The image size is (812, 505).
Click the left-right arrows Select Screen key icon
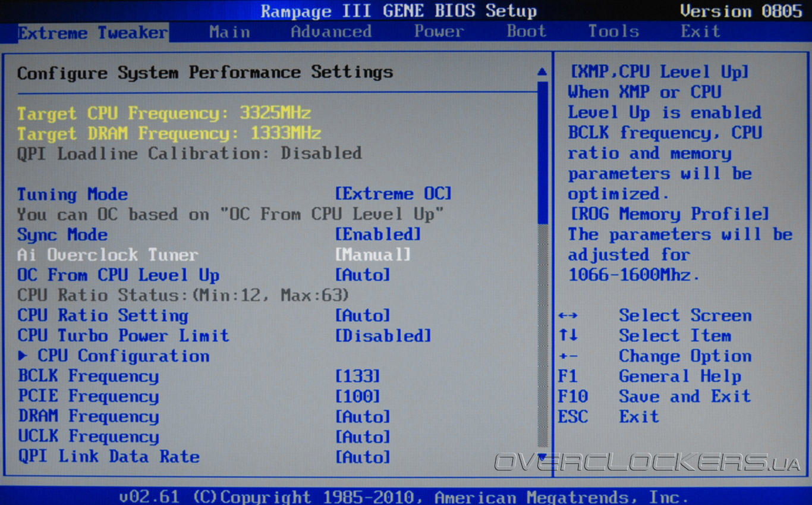[568, 316]
